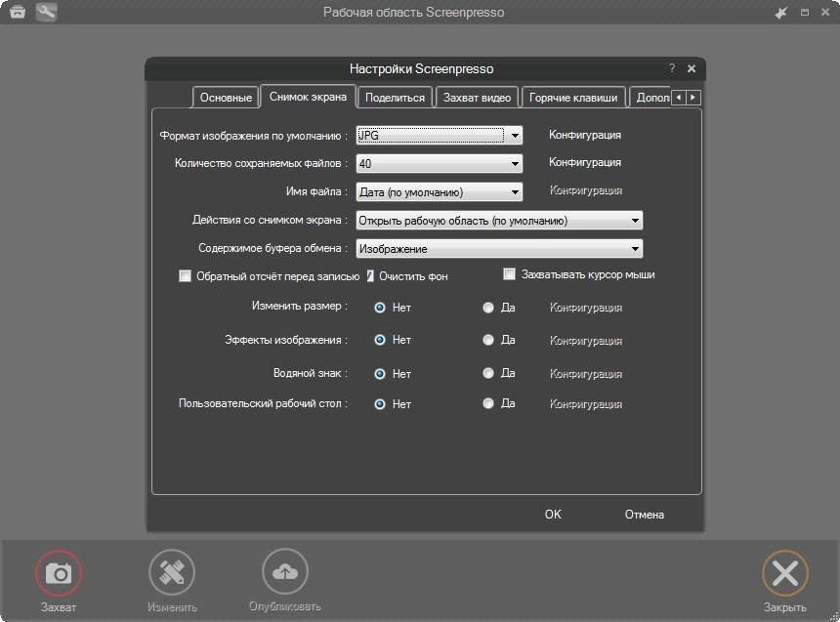The height and width of the screenshot is (622, 840).
Task: Select Да for Пользовательский рабочий стол
Action: (488, 403)
